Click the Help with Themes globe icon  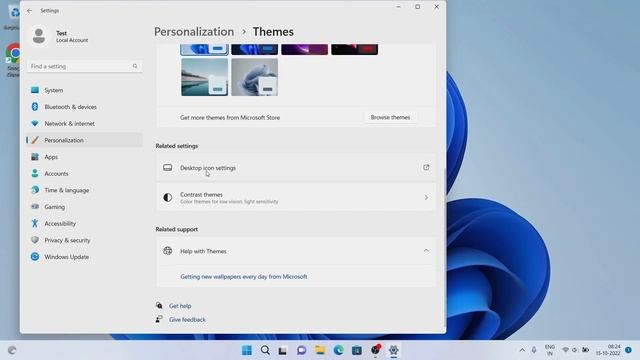coord(167,251)
